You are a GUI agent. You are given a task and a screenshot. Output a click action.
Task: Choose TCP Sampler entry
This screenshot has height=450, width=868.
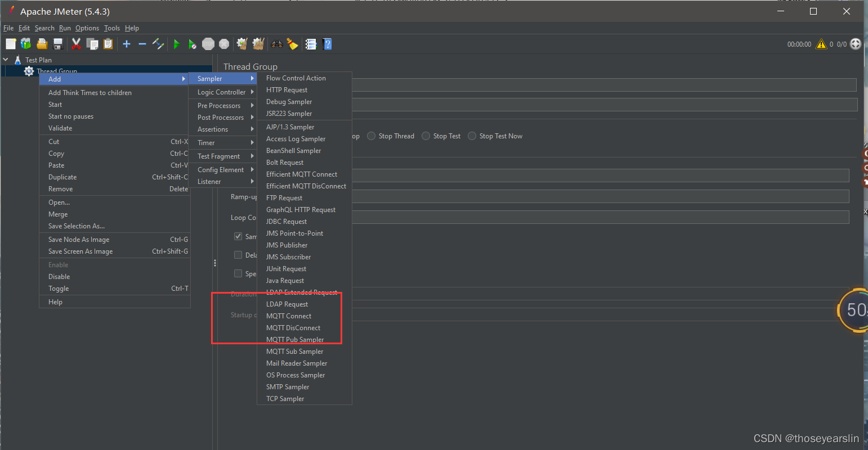coord(305,399)
